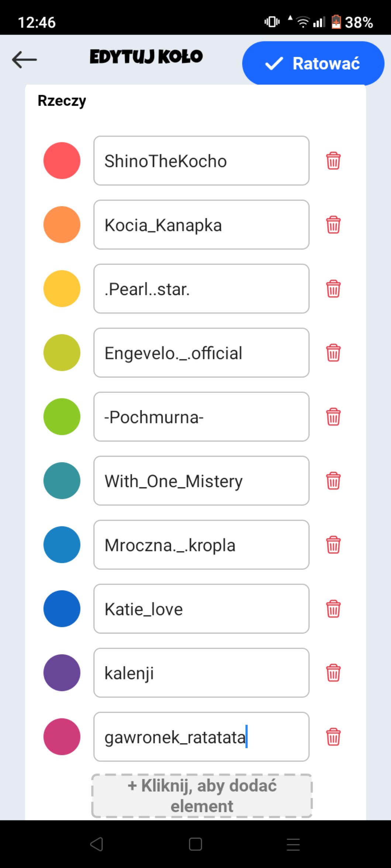The image size is (391, 868).
Task: Remove Kocia_Kanapka with trash icon
Action: tap(333, 225)
